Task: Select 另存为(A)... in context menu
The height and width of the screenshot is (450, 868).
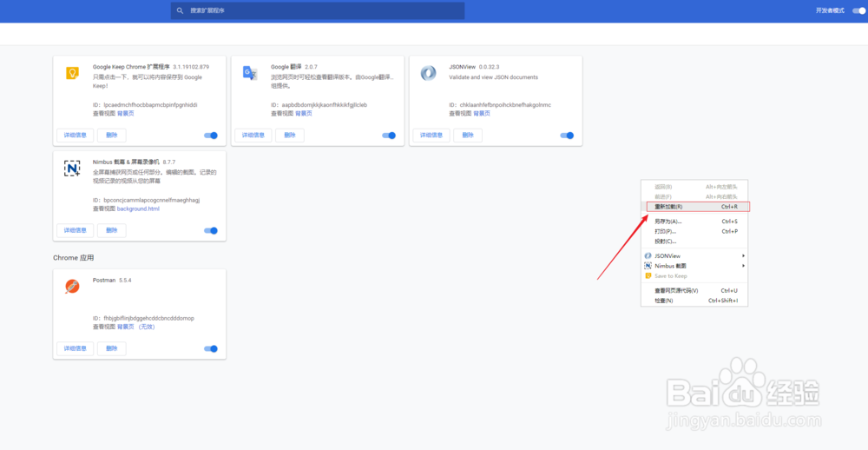Action: (694, 222)
